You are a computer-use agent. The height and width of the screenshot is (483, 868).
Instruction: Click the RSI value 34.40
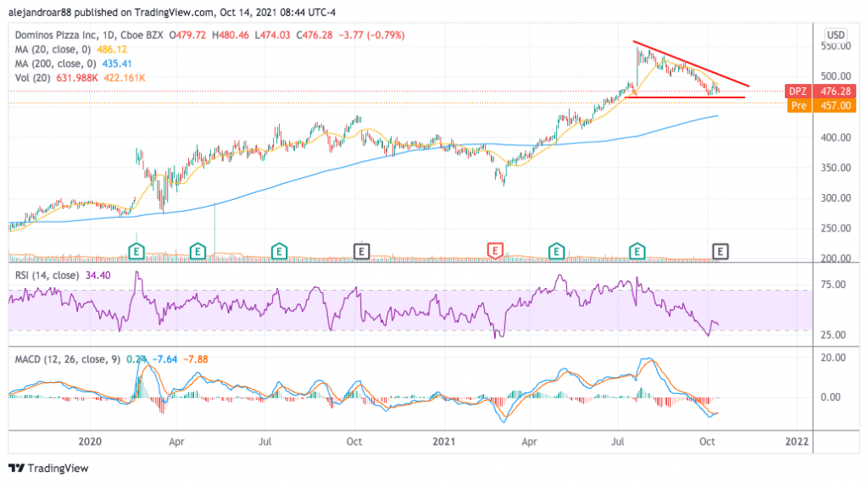98,275
